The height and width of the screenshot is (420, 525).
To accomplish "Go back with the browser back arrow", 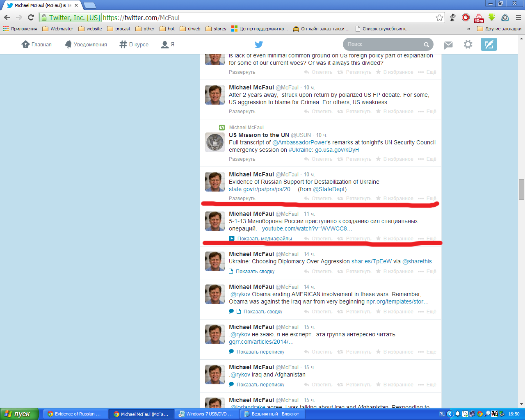I will [7, 18].
